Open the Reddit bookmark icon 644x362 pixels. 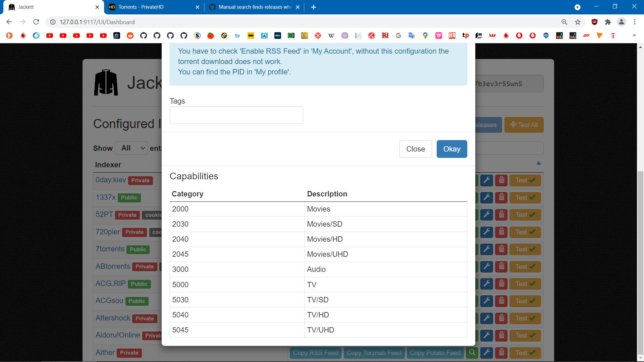click(x=130, y=36)
